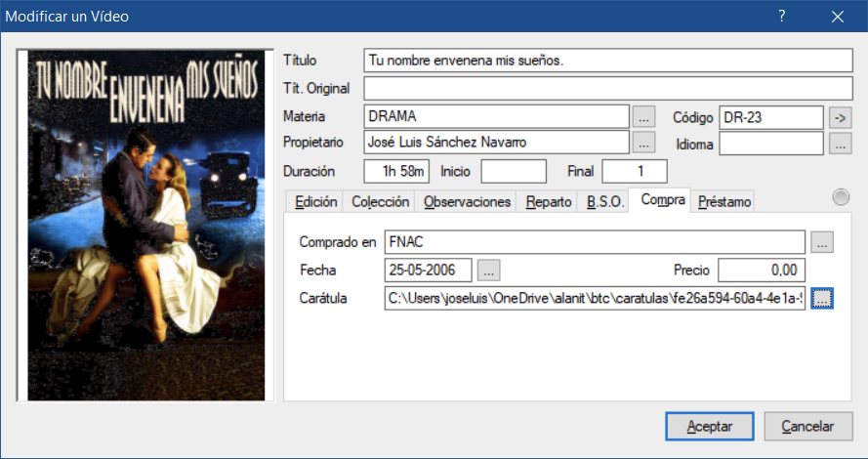Click the round gray indicator beside tabs

point(841,197)
